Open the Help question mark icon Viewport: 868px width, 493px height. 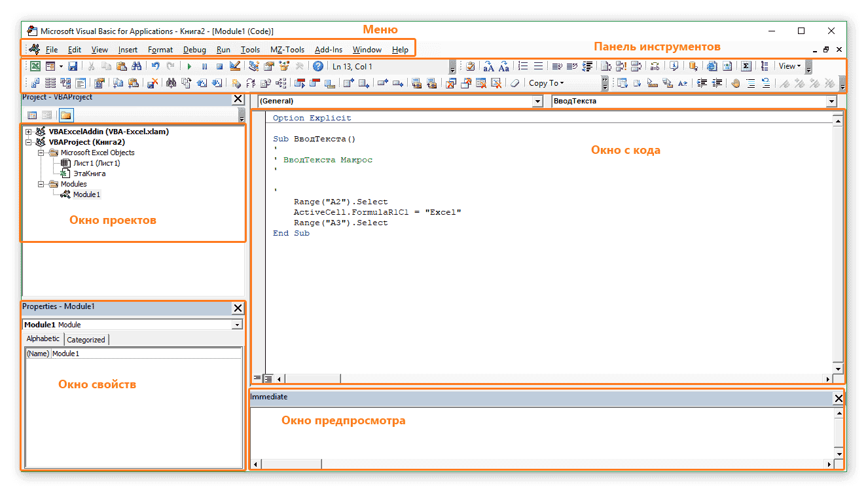point(318,66)
